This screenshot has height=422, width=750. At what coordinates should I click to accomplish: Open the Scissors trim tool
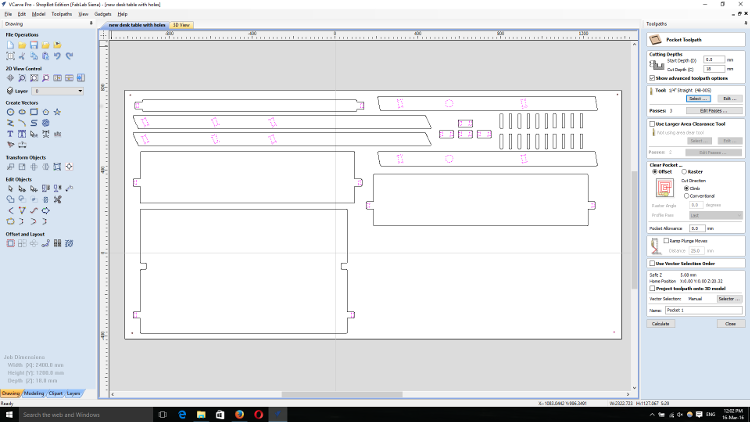pyautogui.click(x=57, y=200)
